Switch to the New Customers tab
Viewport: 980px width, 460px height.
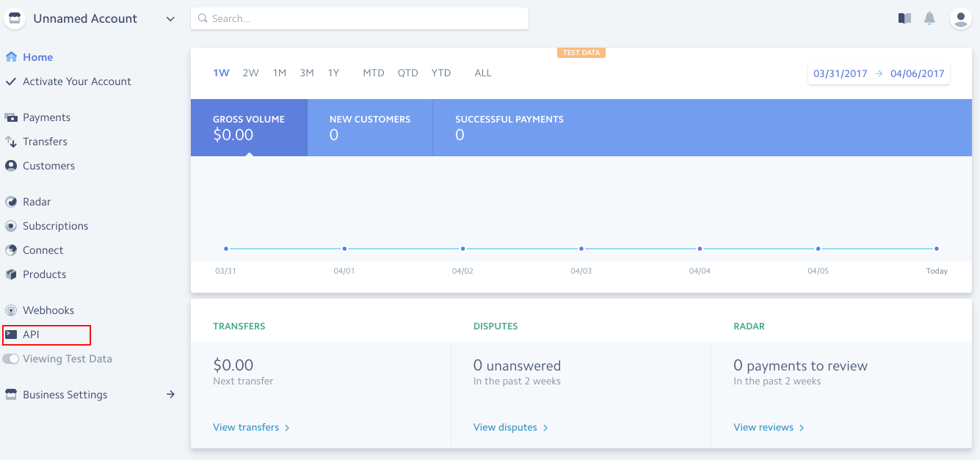click(370, 128)
